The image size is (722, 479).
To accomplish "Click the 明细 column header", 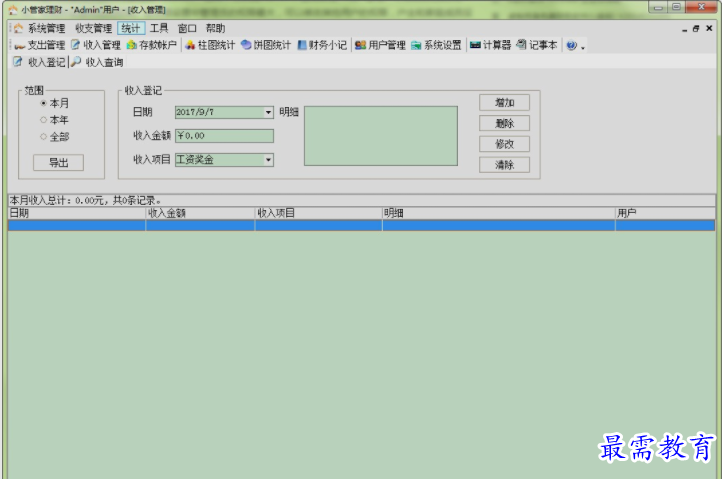I will coord(499,213).
